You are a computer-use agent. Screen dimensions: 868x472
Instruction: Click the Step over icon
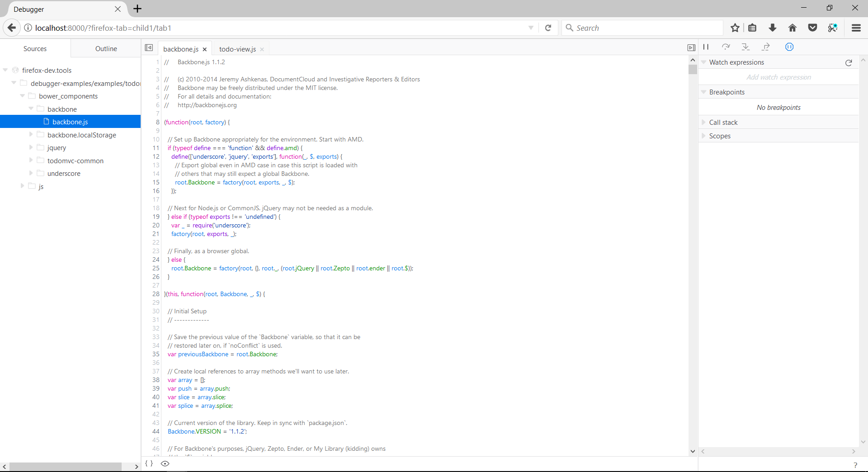point(726,47)
